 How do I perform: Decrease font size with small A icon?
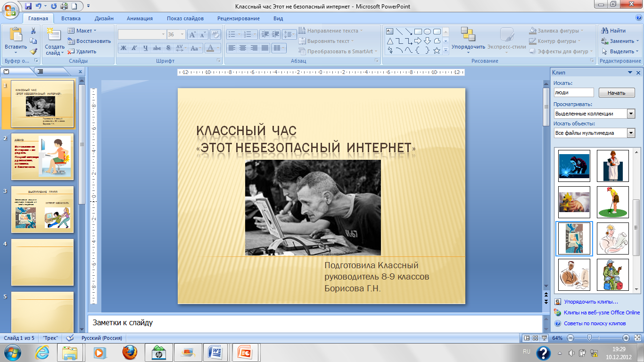point(203,34)
